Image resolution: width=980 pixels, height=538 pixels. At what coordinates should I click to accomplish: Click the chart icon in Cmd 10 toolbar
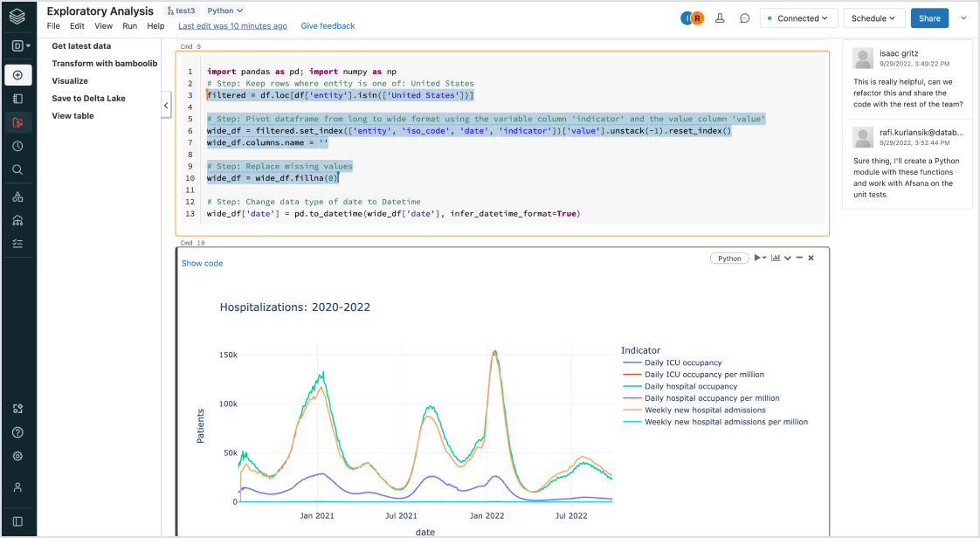point(775,259)
